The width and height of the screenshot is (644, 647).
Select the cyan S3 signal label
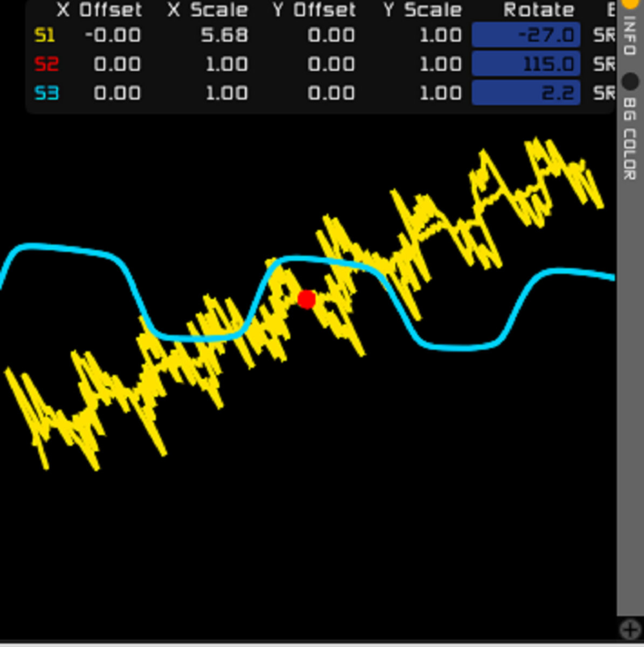(46, 93)
